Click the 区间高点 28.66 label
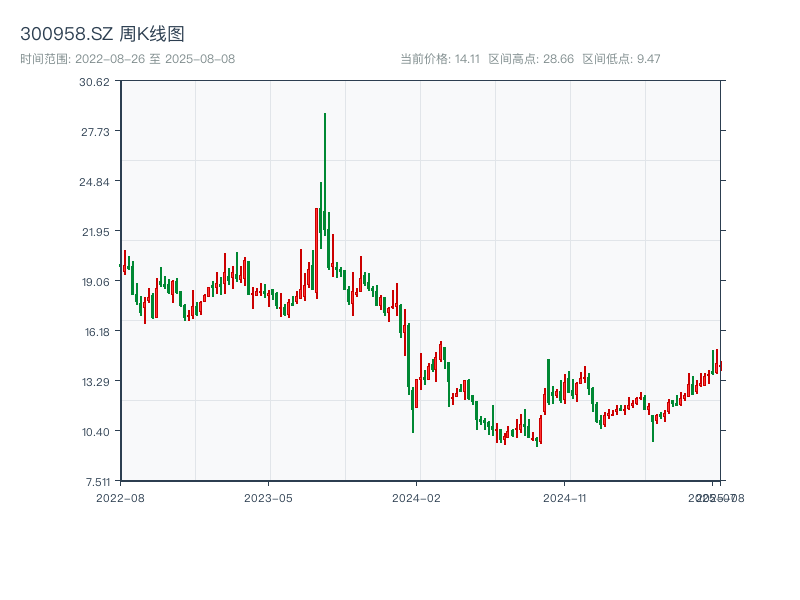This screenshot has height=600, width=800. coord(531,59)
